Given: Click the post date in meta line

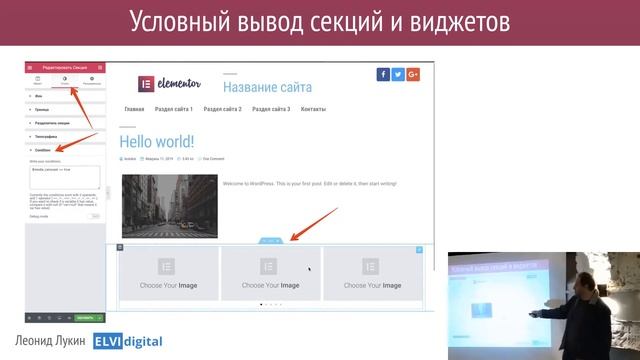Looking at the screenshot, I should point(157,159).
